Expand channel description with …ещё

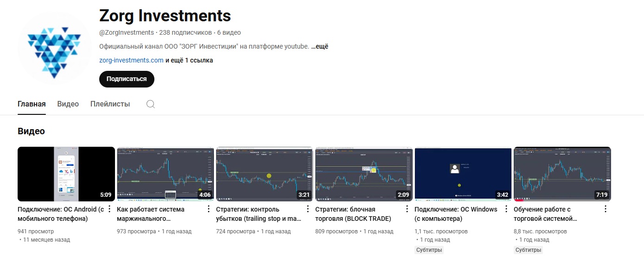point(319,46)
